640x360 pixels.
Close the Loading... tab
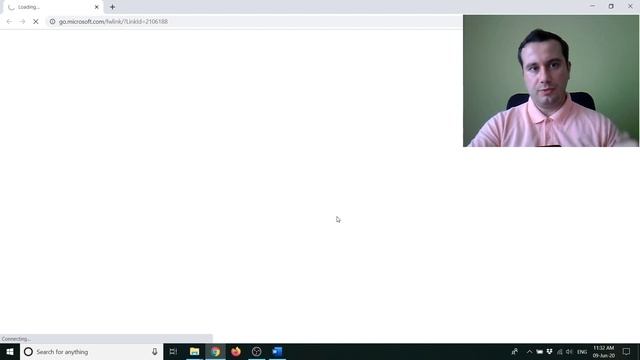97,7
